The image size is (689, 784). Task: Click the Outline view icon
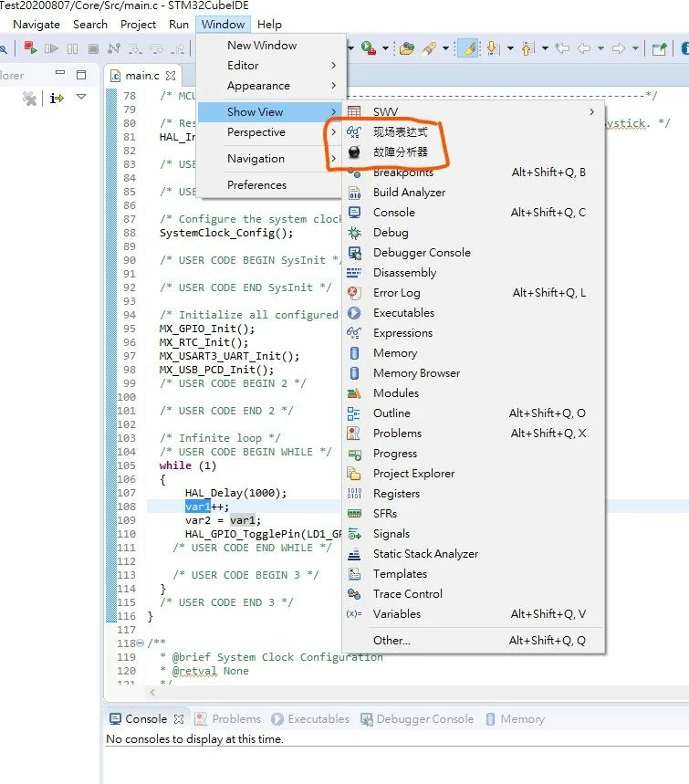point(354,413)
